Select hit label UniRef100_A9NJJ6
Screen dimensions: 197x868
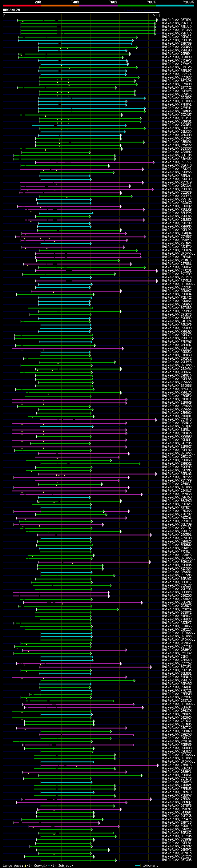coord(177,33)
